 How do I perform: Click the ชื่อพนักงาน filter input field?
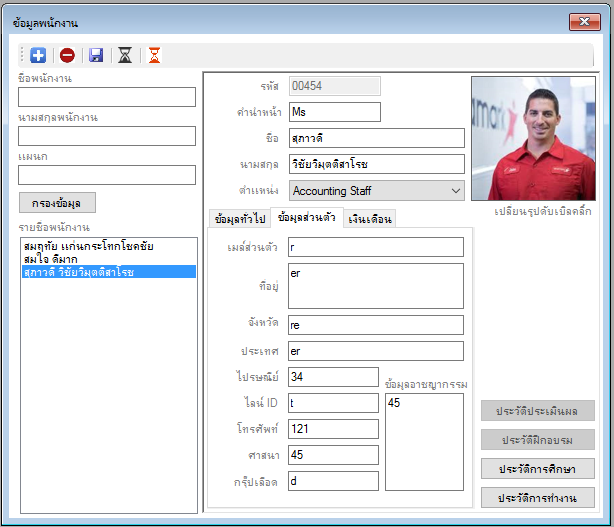pos(107,97)
